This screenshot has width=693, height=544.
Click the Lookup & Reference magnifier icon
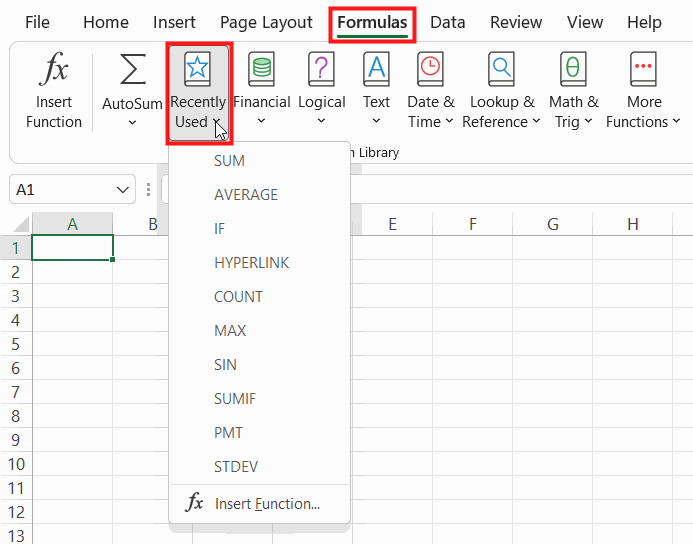point(502,69)
